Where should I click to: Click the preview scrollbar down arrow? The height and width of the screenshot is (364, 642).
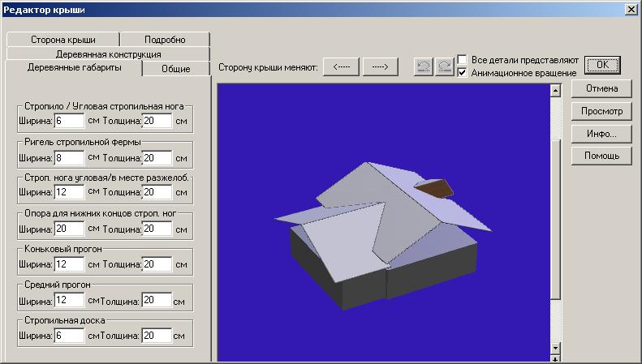coord(555,348)
